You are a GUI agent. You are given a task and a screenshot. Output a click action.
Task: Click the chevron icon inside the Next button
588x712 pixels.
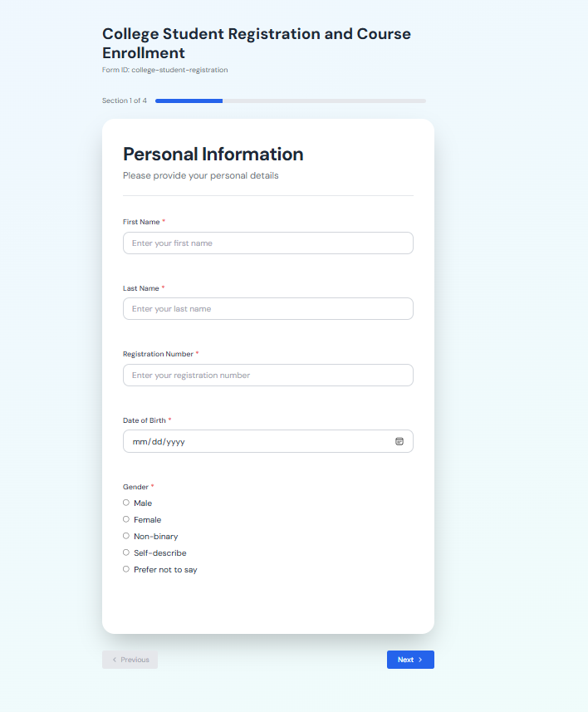click(421, 659)
